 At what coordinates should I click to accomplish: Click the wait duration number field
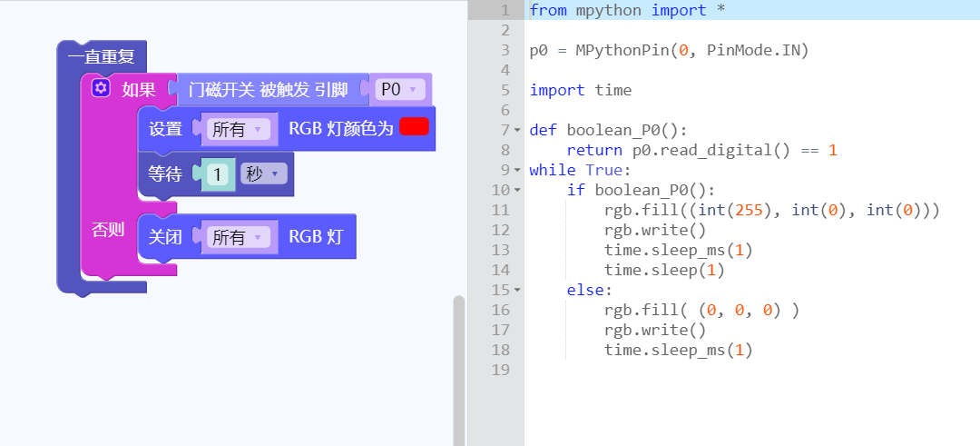(217, 173)
